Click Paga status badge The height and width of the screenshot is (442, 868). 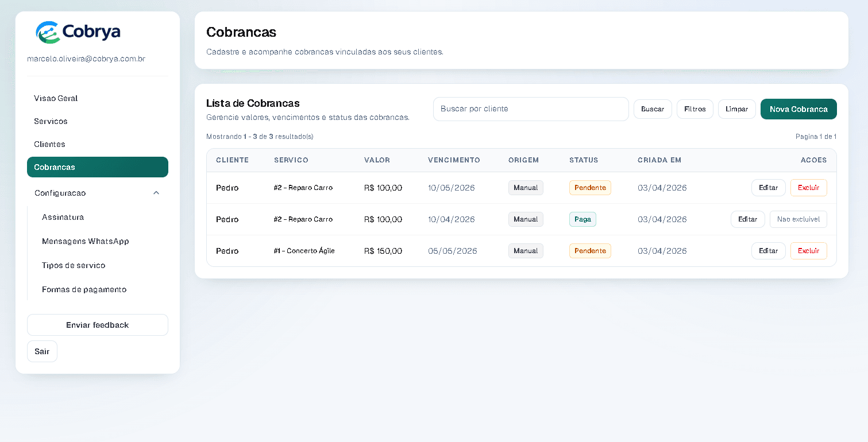click(x=582, y=219)
